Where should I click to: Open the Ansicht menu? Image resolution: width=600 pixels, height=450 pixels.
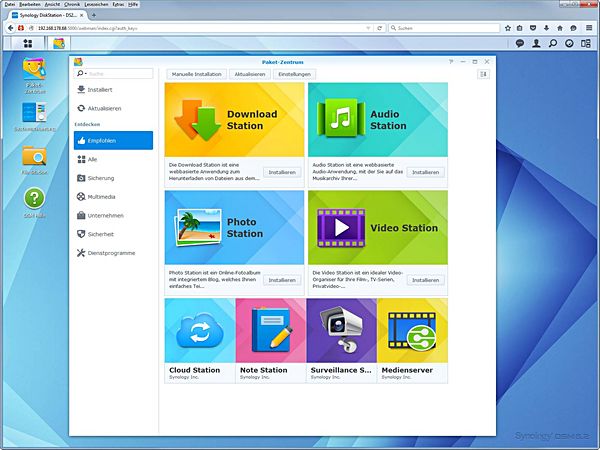click(52, 4)
